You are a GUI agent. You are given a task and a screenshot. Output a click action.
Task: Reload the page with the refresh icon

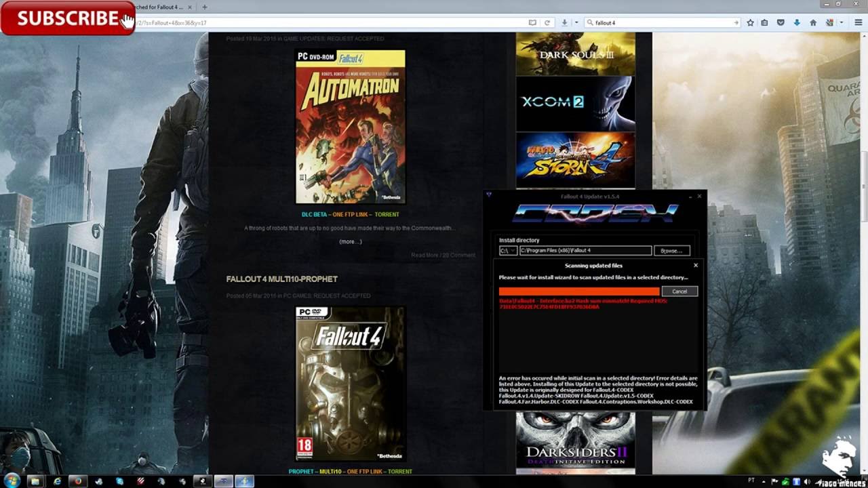(547, 22)
